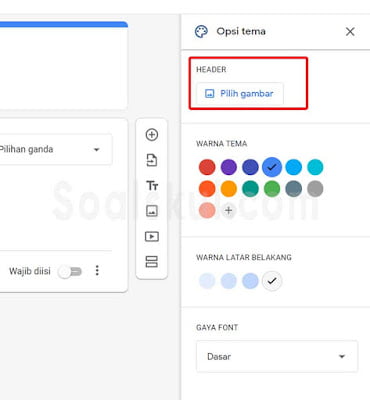Select the green theme color
Viewport: 370px width, 400px height.
pyautogui.click(x=272, y=189)
